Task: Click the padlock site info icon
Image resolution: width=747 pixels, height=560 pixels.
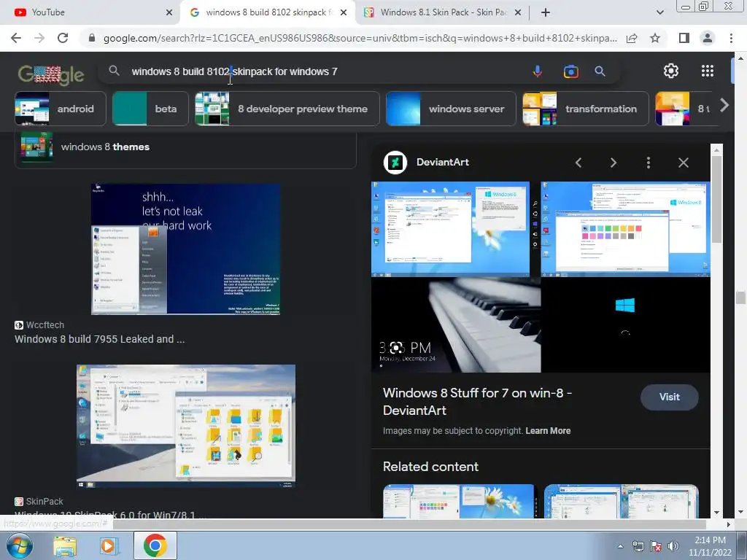Action: 92,38
